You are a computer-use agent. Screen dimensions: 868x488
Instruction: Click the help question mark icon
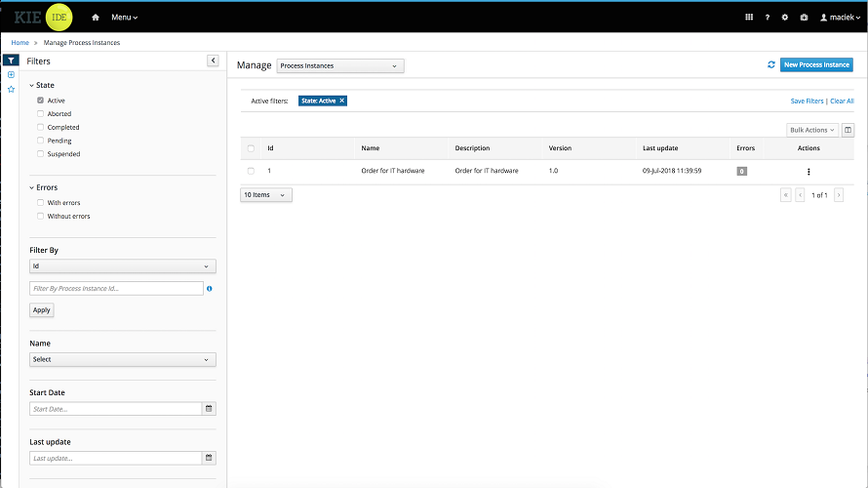click(768, 18)
